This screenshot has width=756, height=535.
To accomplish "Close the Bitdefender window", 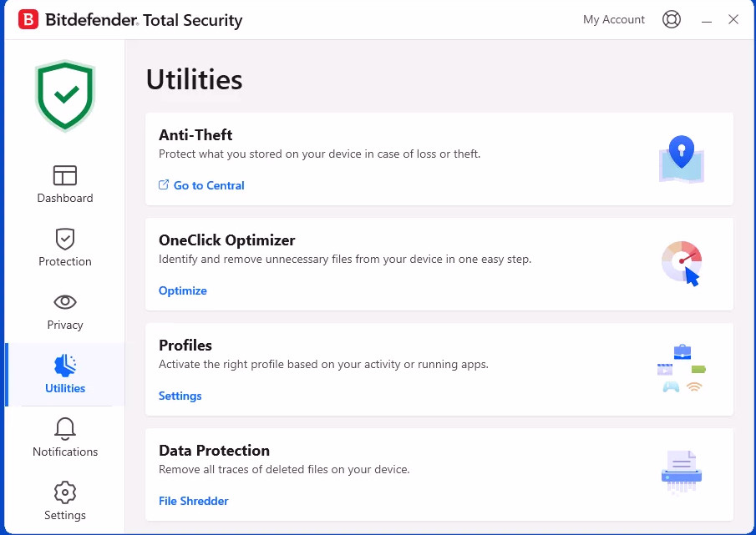I will (x=733, y=19).
